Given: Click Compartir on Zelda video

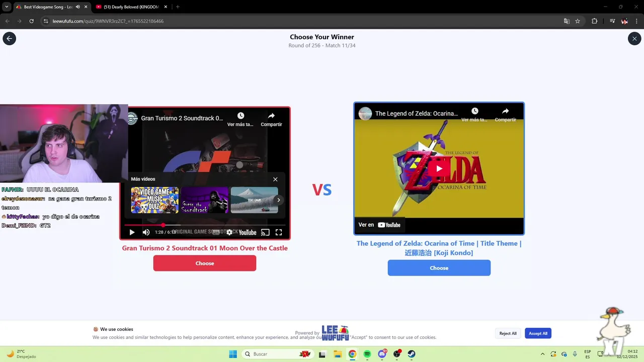Looking at the screenshot, I should (x=505, y=115).
